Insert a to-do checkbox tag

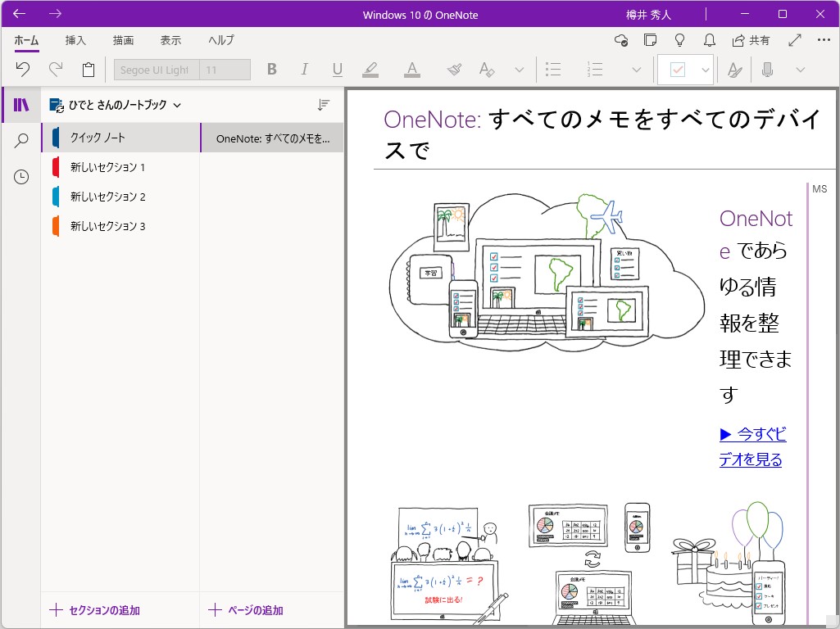tap(679, 69)
